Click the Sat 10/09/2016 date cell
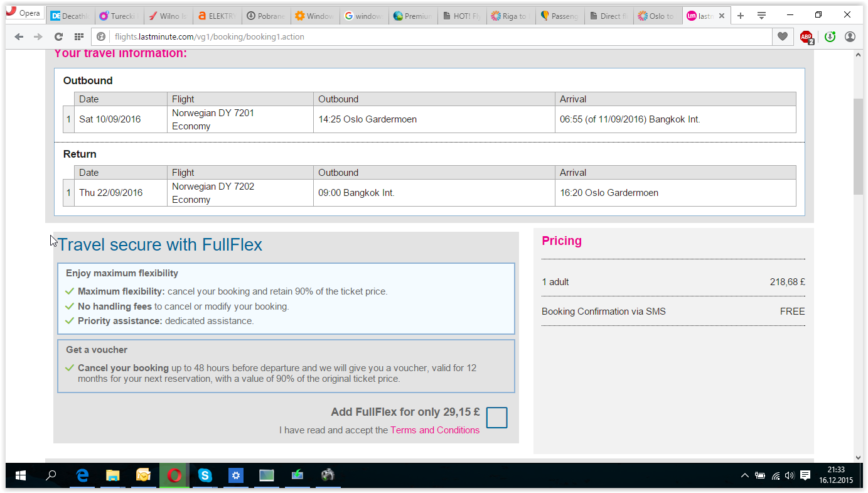The width and height of the screenshot is (868, 493). point(121,119)
